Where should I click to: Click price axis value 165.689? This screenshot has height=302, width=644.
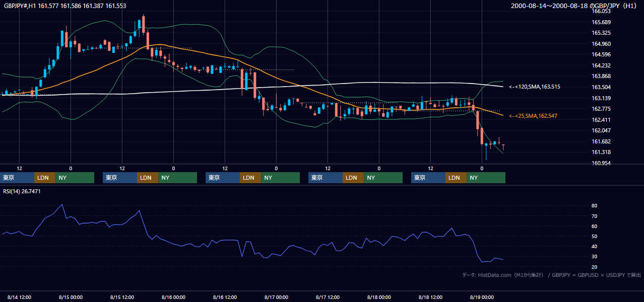[601, 22]
